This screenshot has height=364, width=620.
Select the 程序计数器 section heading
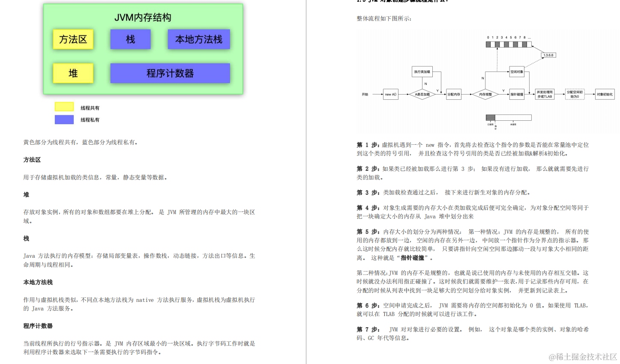38,326
